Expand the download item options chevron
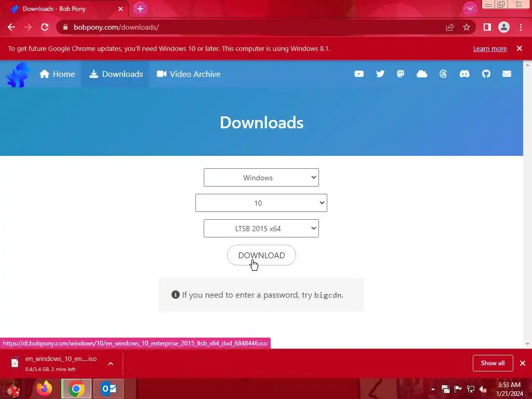 coord(111,364)
